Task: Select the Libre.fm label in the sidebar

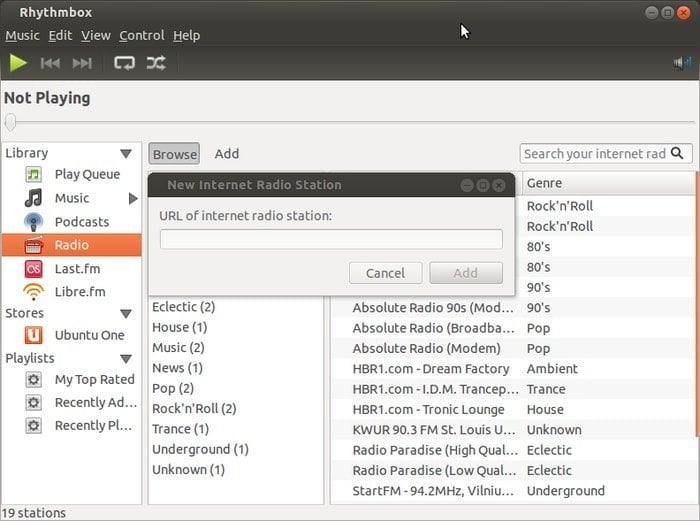Action: (x=80, y=292)
